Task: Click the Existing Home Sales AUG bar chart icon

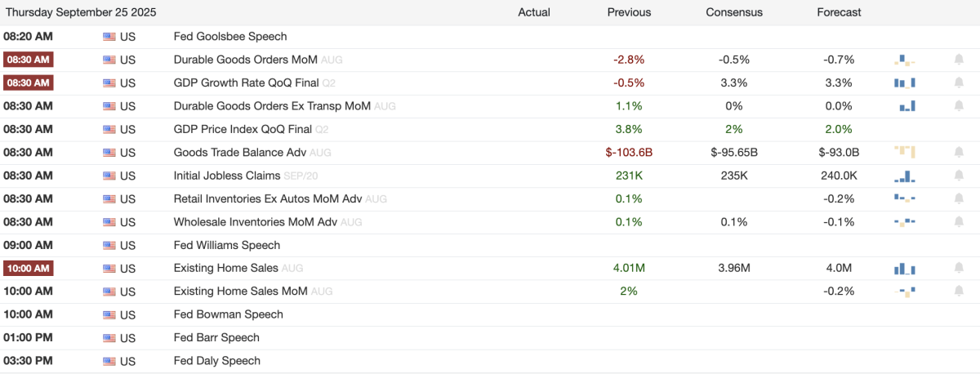Action: tap(905, 268)
